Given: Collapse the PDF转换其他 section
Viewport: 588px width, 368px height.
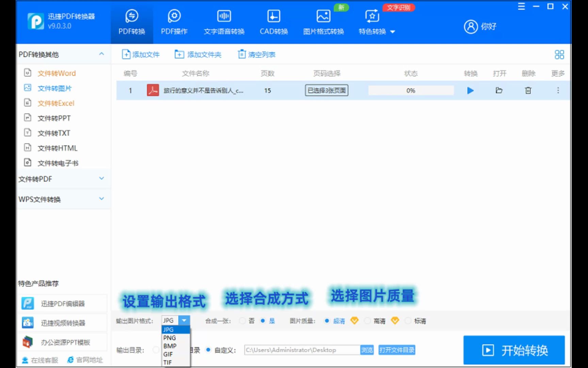Looking at the screenshot, I should click(x=101, y=54).
